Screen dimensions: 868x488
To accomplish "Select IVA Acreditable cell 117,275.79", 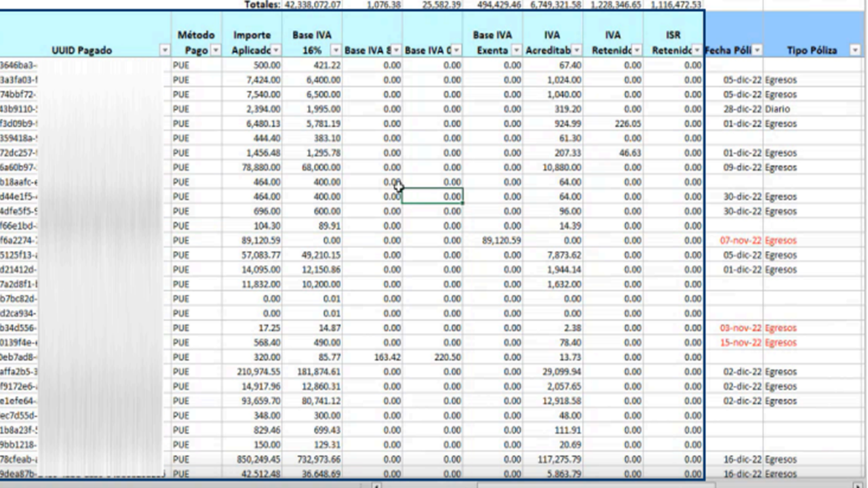I will pyautogui.click(x=553, y=460).
